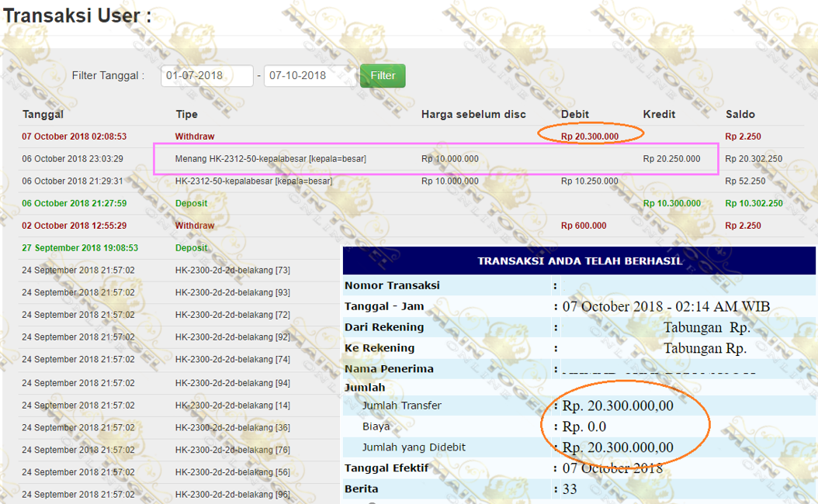Click the HK-2300-2d-2d-belakang [73] bet entry
This screenshot has height=504, width=818.
(233, 271)
